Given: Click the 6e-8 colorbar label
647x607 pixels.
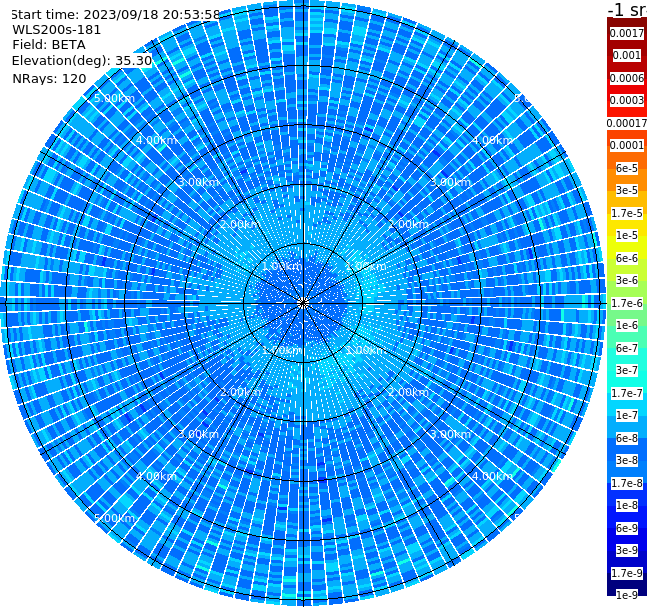Looking at the screenshot, I should (627, 438).
